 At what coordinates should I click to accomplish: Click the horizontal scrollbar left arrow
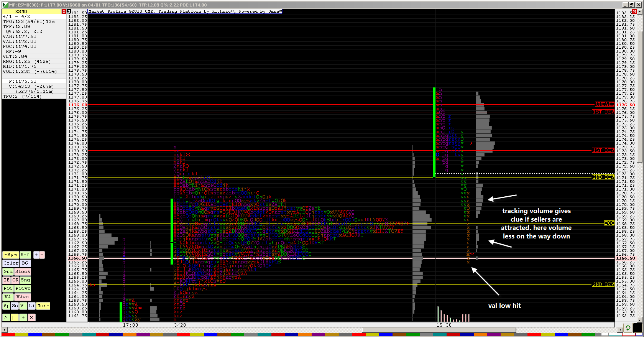click(4, 330)
